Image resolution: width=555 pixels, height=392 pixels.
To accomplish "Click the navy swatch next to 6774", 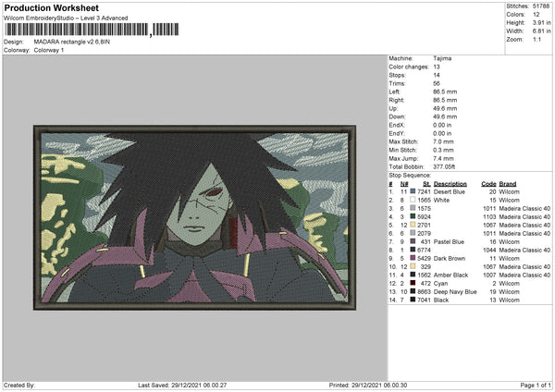I will (413, 250).
